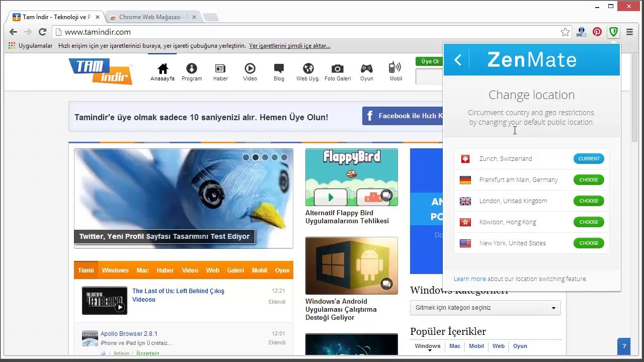Select Mobil tab under Popüler İçerikler
The image size is (644, 362).
[x=476, y=346]
